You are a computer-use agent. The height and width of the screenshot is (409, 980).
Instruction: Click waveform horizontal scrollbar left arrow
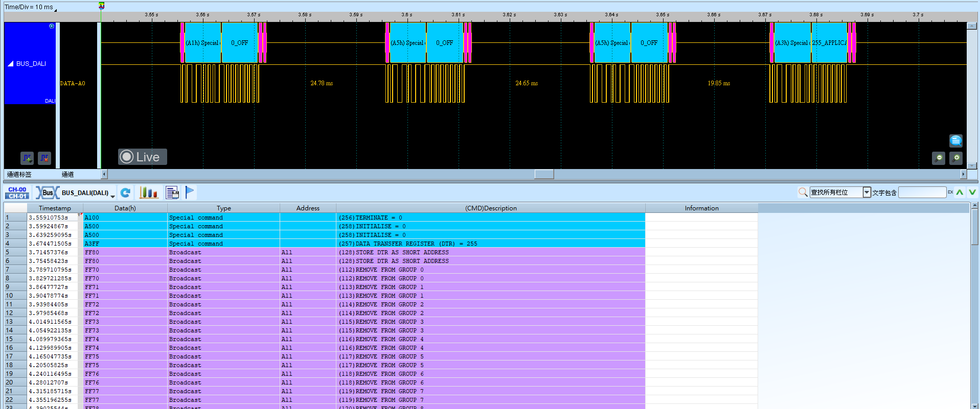(104, 174)
